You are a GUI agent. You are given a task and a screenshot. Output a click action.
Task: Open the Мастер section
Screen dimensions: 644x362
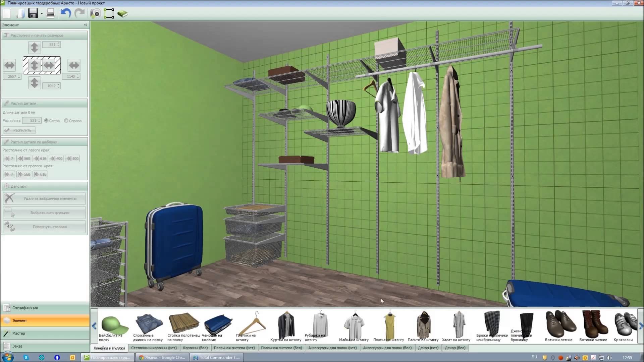coord(19,333)
